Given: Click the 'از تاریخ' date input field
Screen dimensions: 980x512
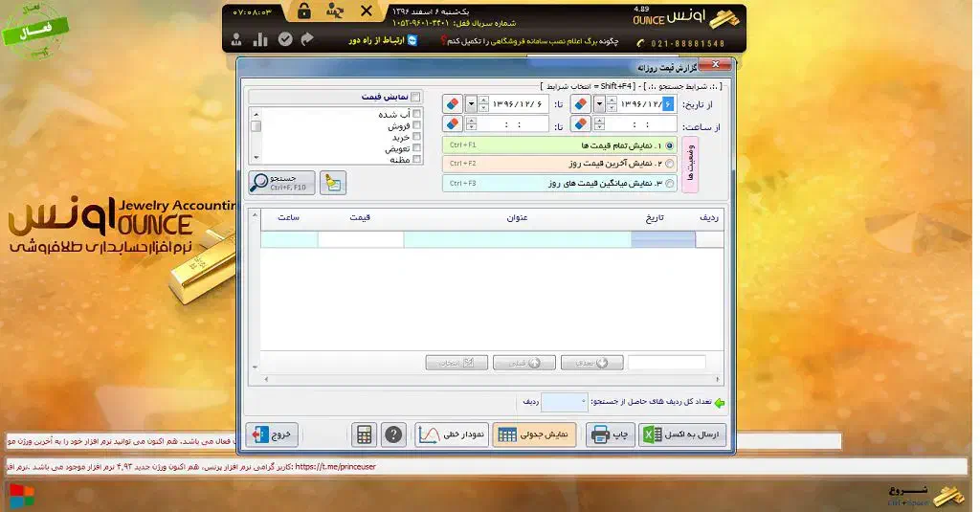Looking at the screenshot, I should point(648,103).
